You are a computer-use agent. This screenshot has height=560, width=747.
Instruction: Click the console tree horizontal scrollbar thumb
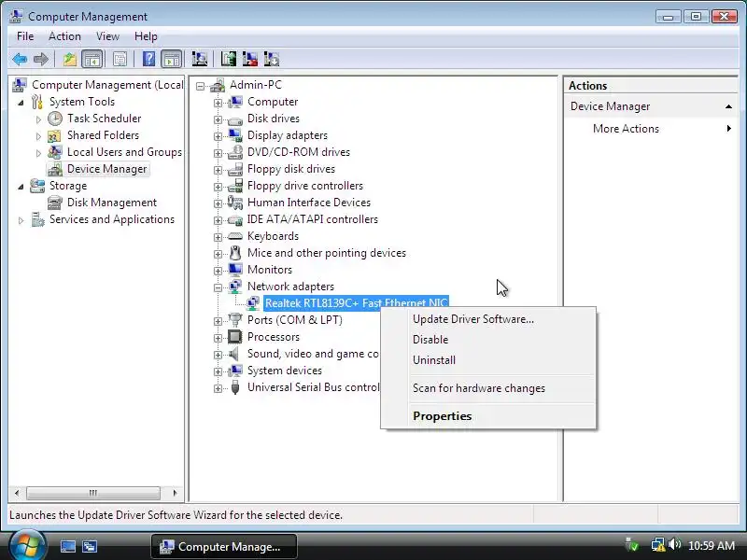click(93, 493)
